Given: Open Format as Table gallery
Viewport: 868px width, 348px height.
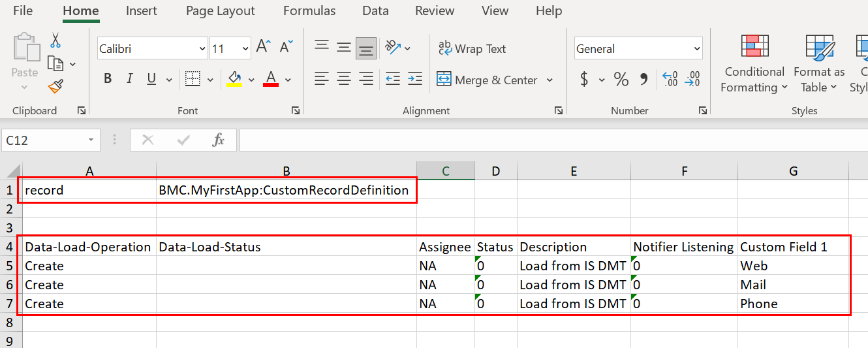Looking at the screenshot, I should point(819,64).
